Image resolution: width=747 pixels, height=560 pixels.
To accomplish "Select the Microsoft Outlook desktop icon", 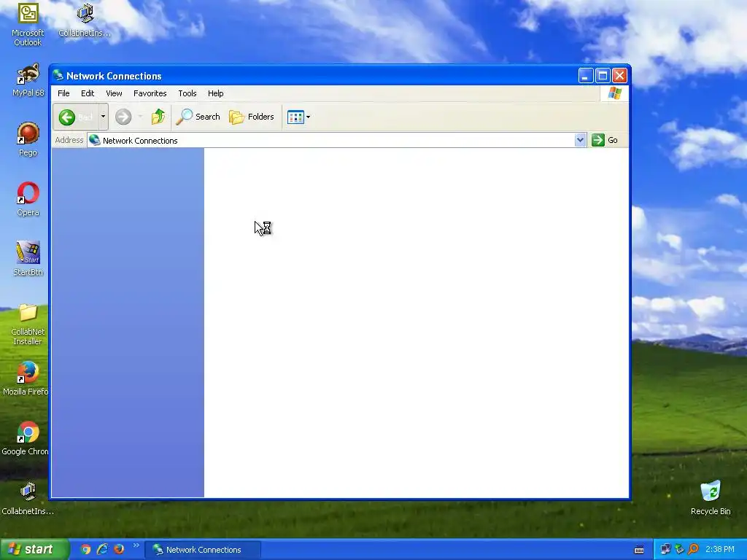I will coord(28,25).
